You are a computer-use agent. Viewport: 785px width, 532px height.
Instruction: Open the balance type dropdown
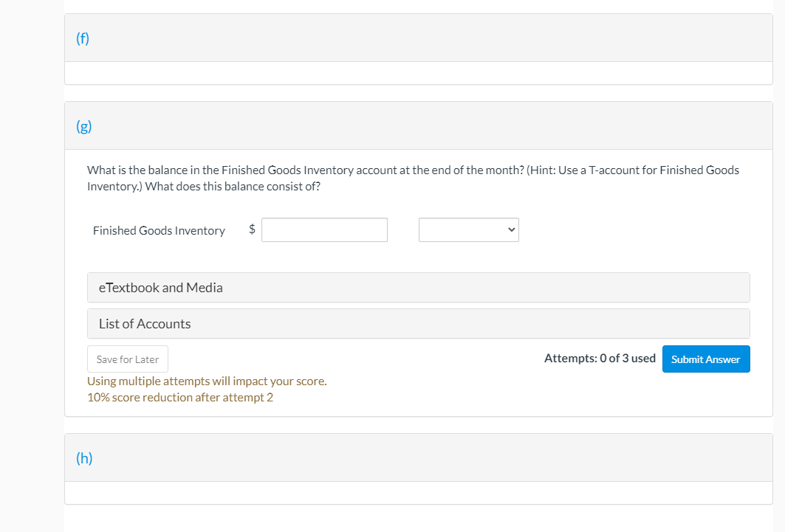(469, 230)
